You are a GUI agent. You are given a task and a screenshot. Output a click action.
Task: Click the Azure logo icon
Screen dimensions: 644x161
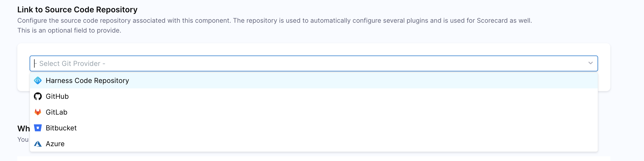point(38,144)
